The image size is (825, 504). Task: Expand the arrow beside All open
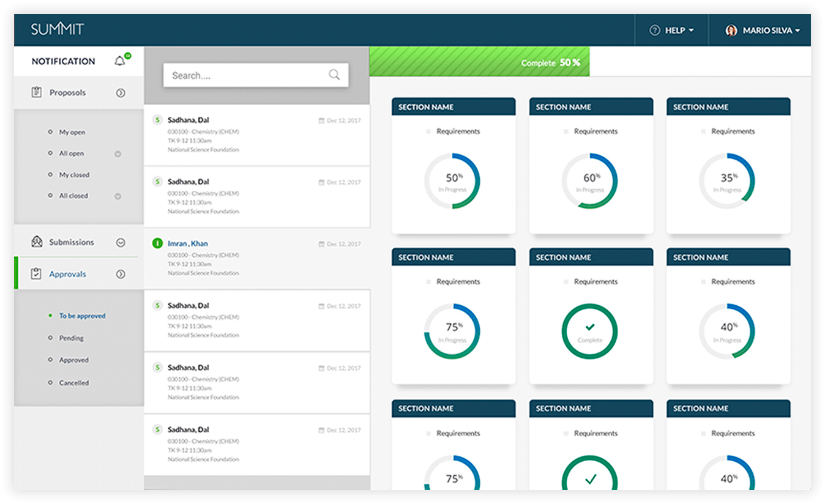click(118, 154)
